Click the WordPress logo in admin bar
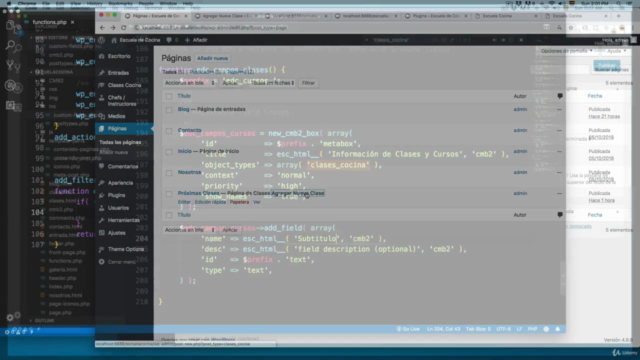 pos(102,40)
